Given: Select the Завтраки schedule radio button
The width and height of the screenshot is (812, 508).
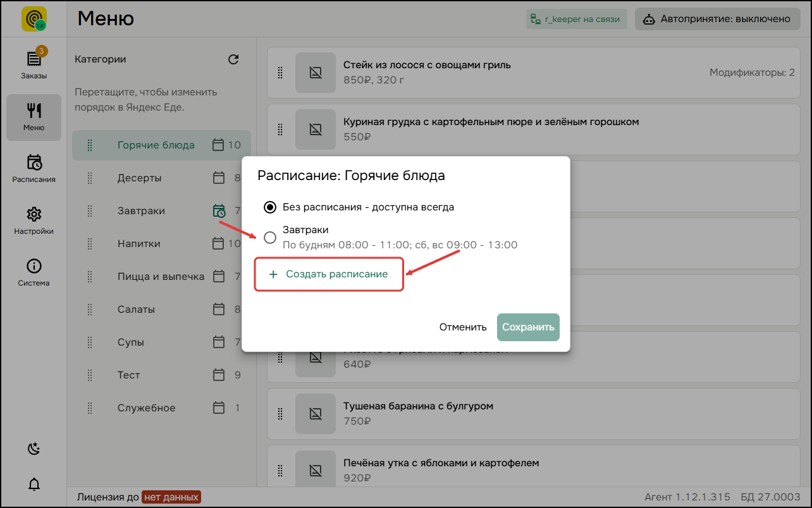Looking at the screenshot, I should coord(270,238).
